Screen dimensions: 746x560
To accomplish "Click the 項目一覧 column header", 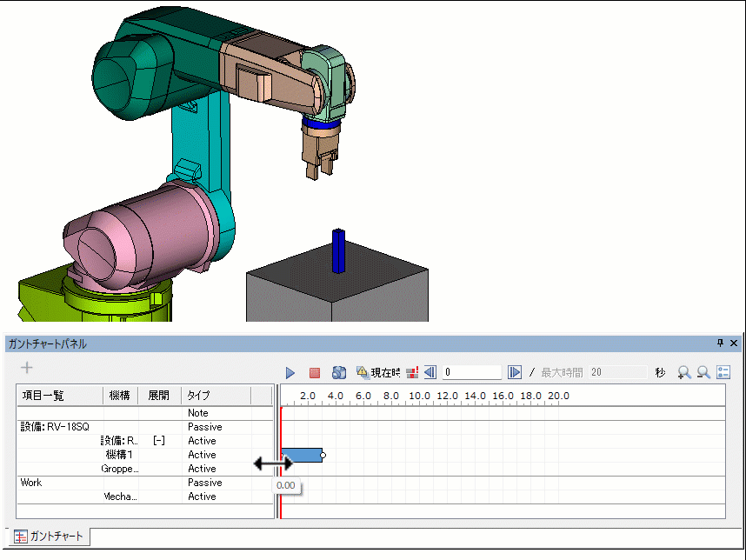I will click(x=43, y=395).
